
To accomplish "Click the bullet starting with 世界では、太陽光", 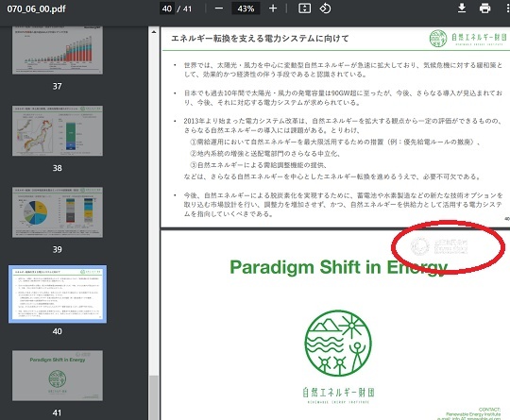I will (x=343, y=70).
